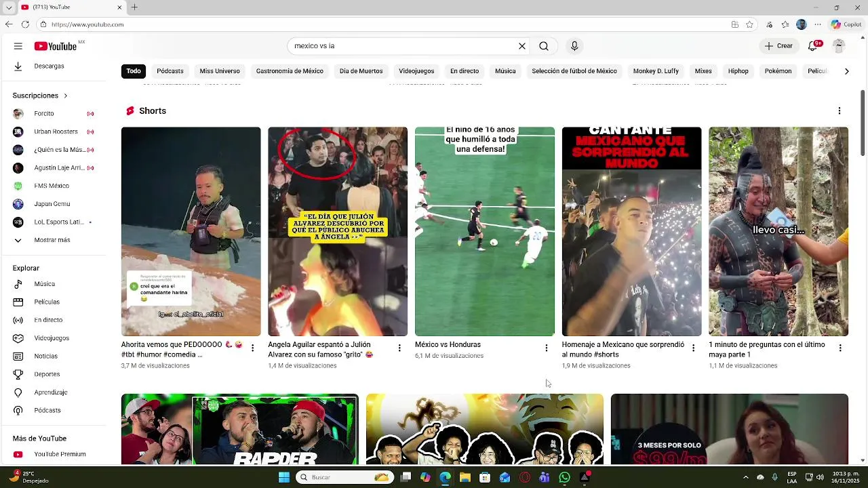Start voice search with microphone icon
Screen dimensions: 868x488
click(574, 46)
